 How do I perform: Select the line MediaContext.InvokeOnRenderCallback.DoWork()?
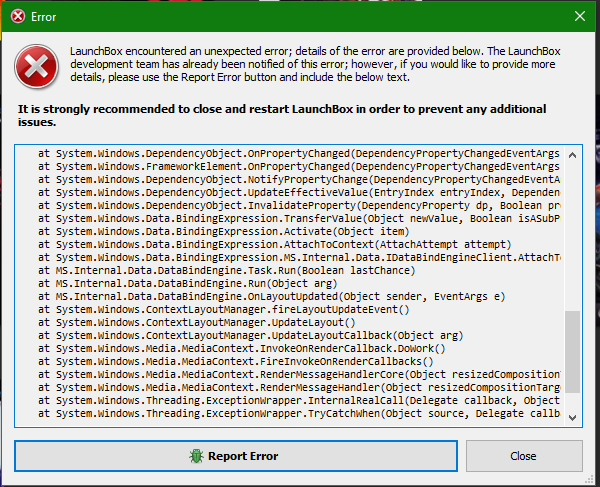pos(241,349)
